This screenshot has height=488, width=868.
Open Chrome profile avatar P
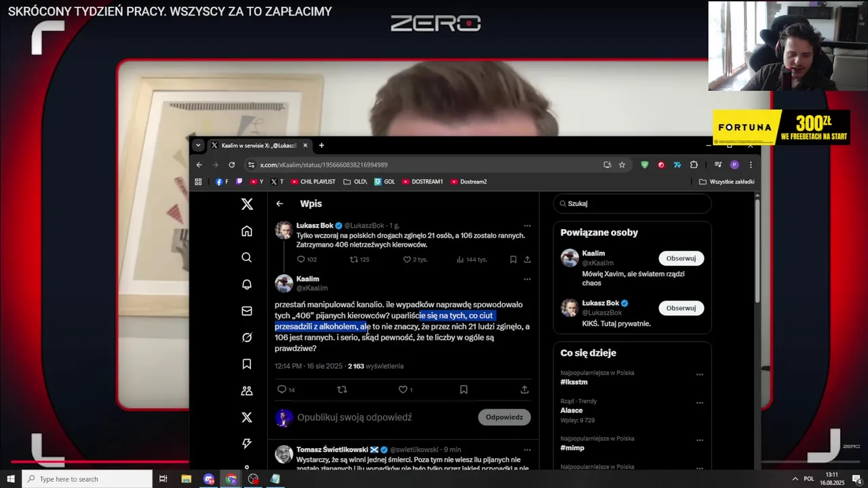click(734, 165)
